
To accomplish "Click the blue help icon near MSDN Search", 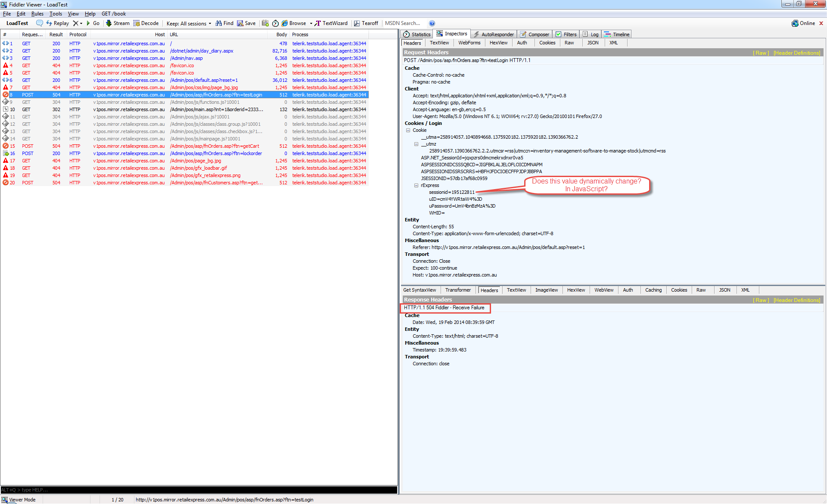I will [x=432, y=23].
